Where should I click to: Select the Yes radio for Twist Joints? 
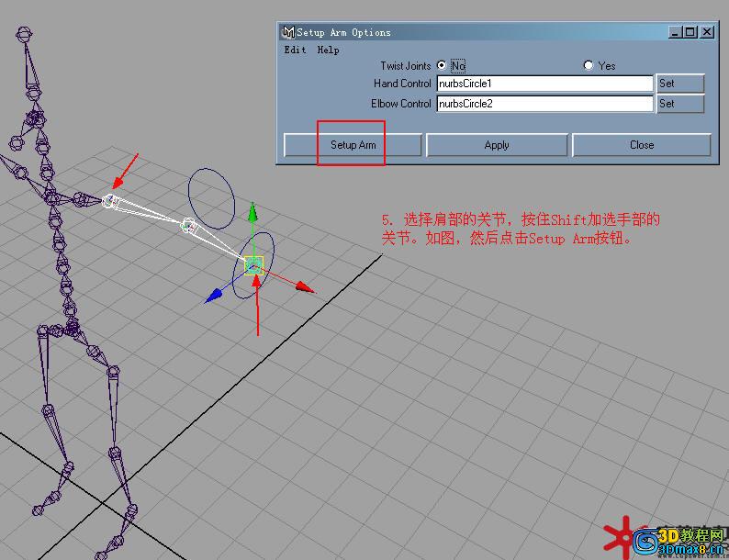[x=589, y=65]
